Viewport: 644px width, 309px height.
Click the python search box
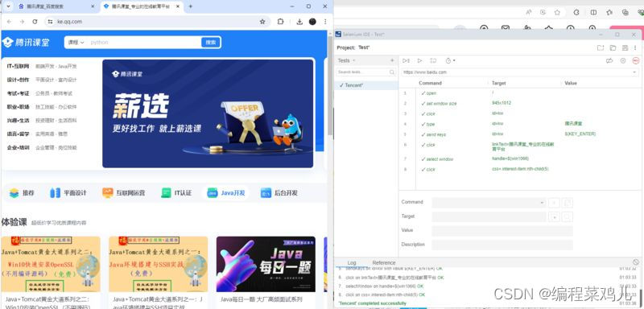click(144, 43)
